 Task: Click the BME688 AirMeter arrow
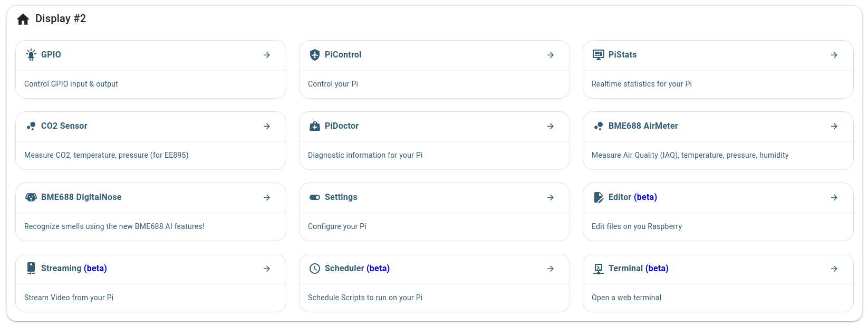tap(834, 126)
